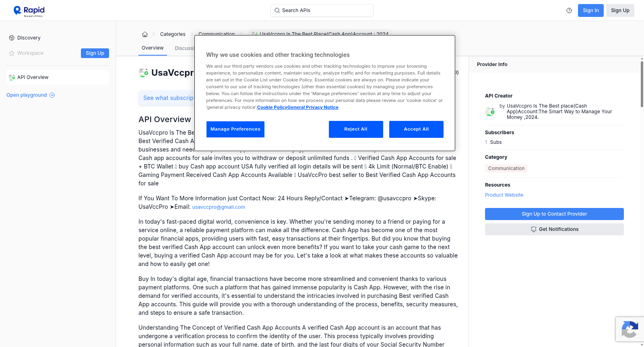Switch to the Discussions tab
This screenshot has width=644, height=347.
[x=185, y=48]
